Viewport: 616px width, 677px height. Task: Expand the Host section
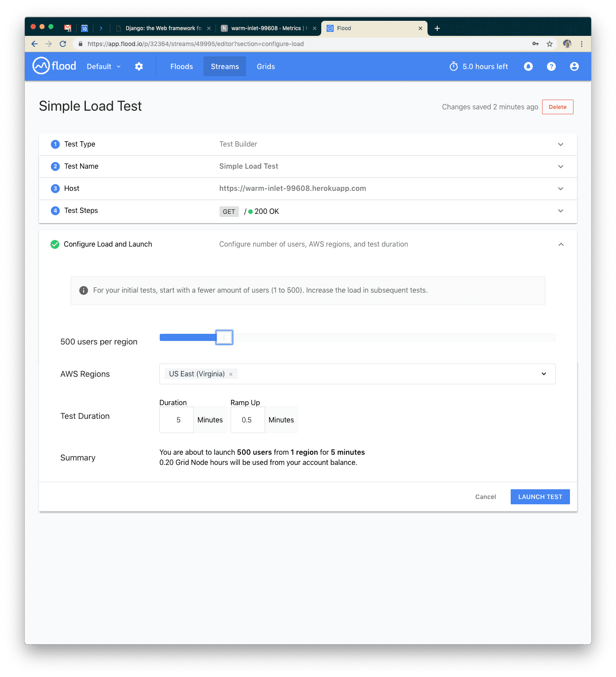click(560, 189)
